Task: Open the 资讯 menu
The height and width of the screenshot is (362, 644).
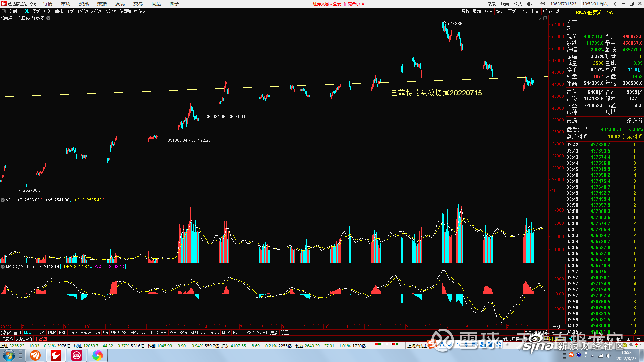Action: (x=84, y=4)
